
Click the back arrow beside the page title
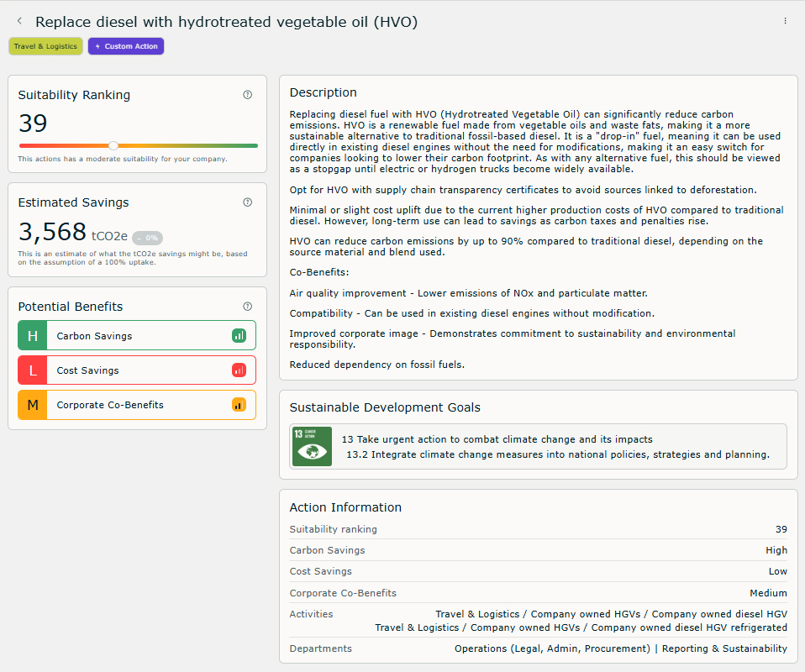coord(20,21)
